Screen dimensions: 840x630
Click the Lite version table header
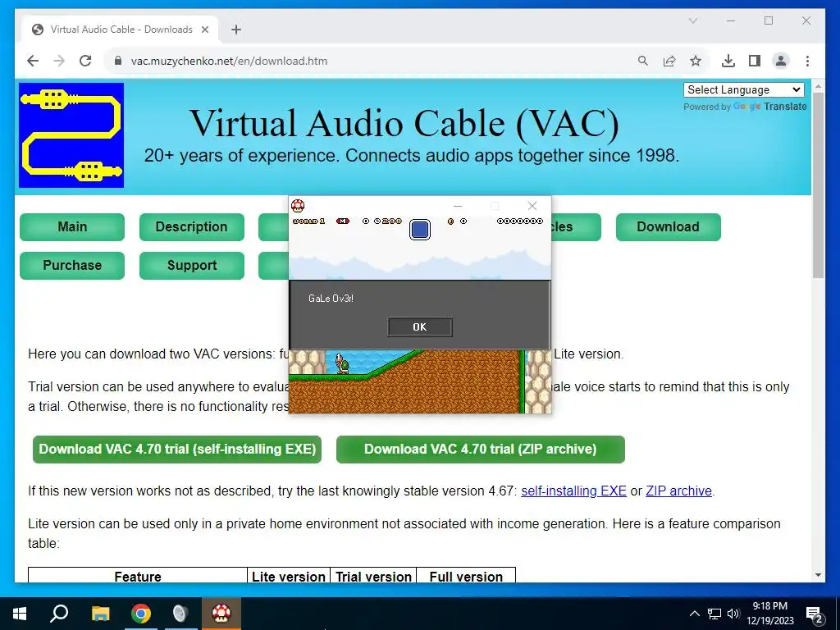point(289,577)
